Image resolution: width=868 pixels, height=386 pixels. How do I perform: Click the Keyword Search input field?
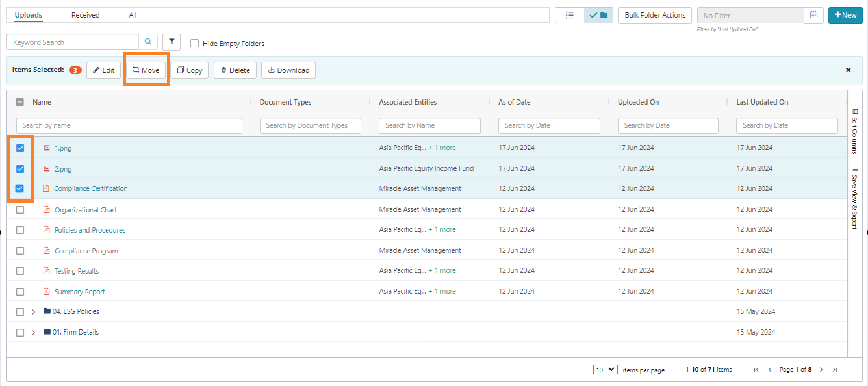[x=73, y=42]
